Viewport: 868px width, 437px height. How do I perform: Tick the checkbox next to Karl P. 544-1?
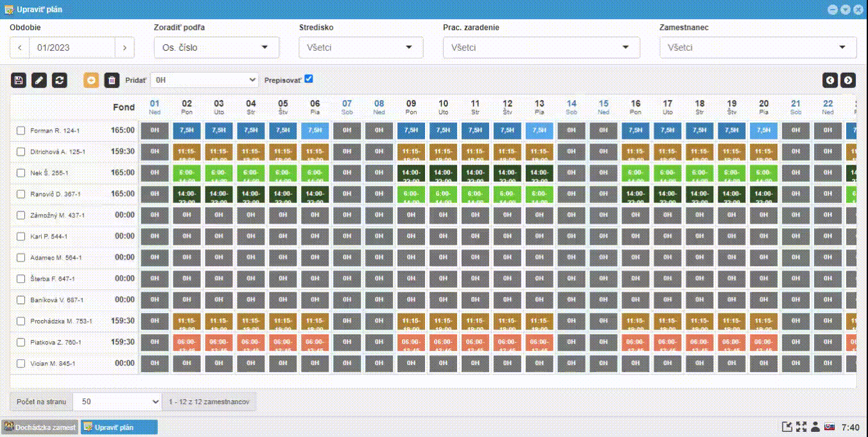click(x=21, y=236)
